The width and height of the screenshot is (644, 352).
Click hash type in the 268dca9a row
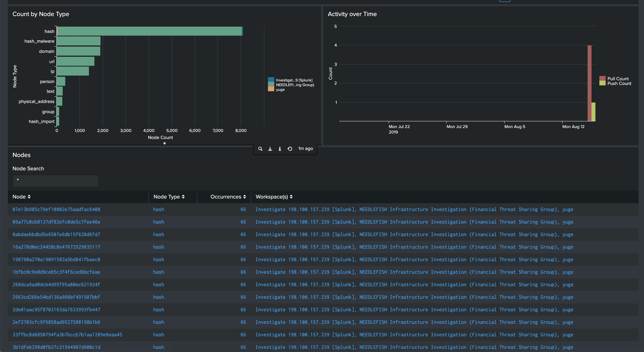158,284
